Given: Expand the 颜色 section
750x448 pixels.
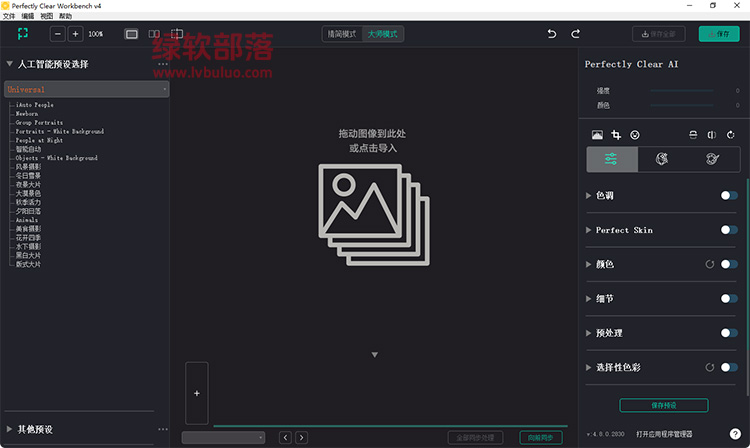Looking at the screenshot, I should [589, 264].
